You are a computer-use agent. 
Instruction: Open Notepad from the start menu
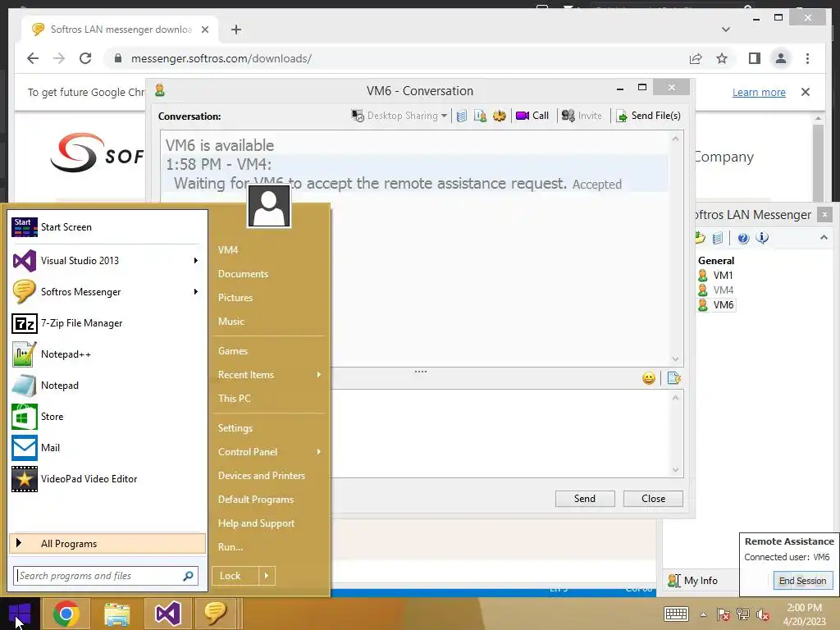(107, 386)
